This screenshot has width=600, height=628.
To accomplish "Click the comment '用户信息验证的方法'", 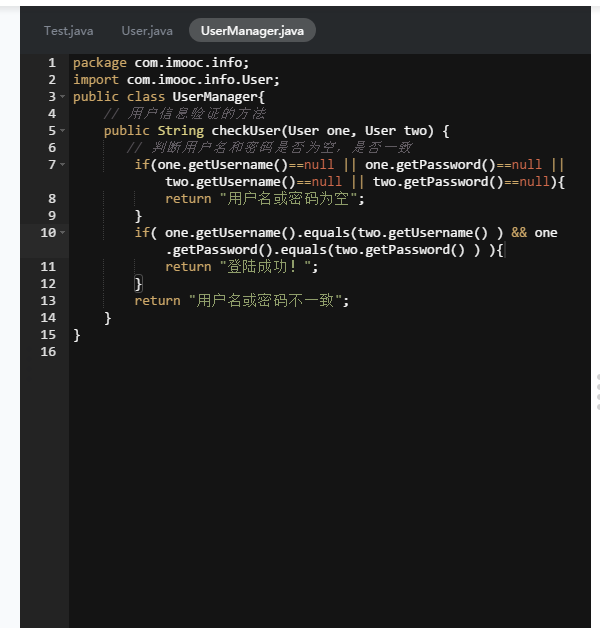I will click(x=196, y=114).
